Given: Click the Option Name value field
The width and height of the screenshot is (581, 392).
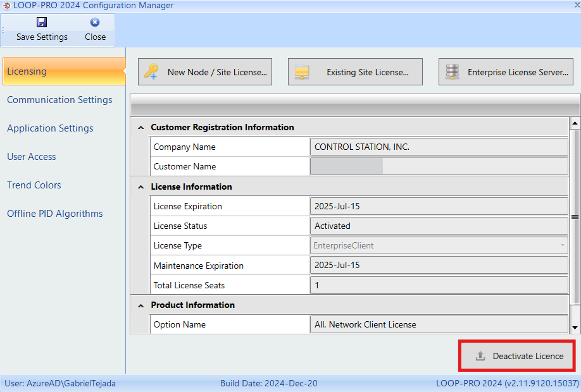Looking at the screenshot, I should pyautogui.click(x=439, y=324).
